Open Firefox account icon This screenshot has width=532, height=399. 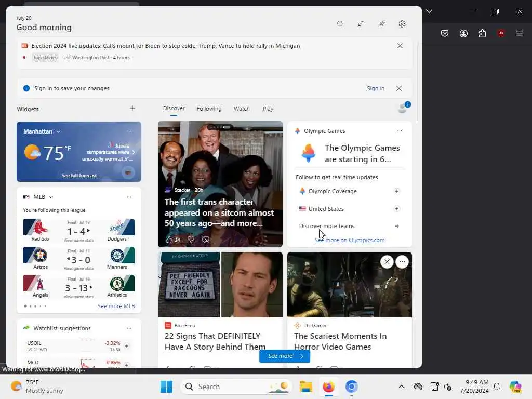pos(463,33)
